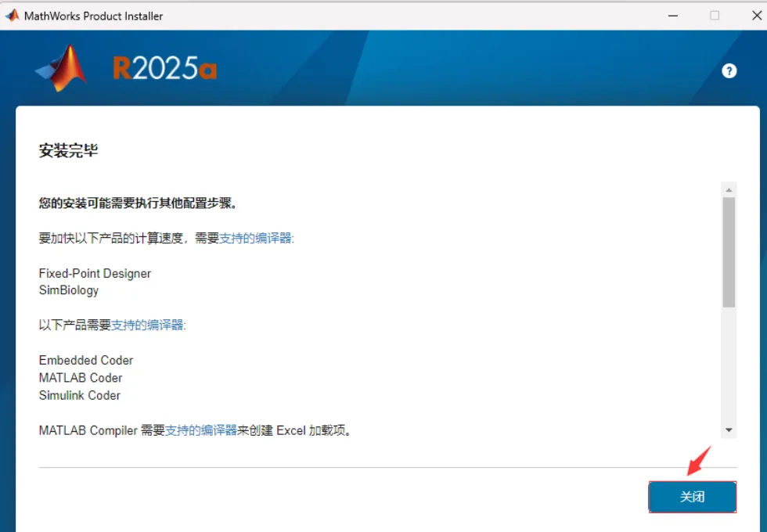767x532 pixels.
Task: Click the R2025a release label
Action: pos(164,68)
